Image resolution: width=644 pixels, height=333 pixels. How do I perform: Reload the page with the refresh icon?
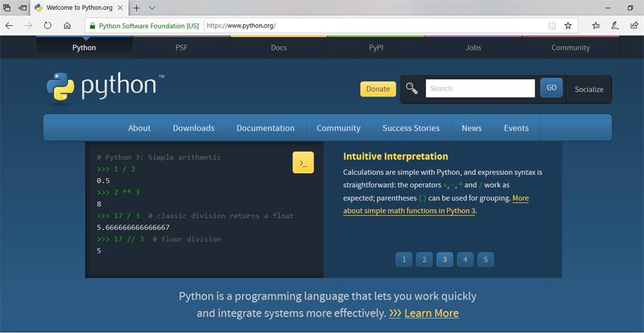tap(48, 25)
